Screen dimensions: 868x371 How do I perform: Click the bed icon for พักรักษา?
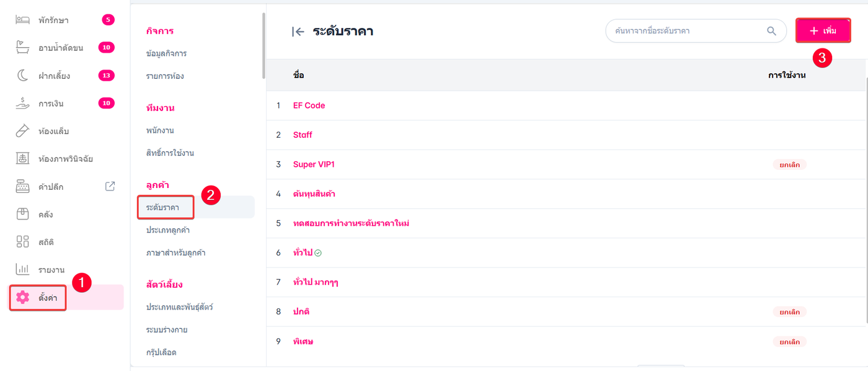(22, 20)
